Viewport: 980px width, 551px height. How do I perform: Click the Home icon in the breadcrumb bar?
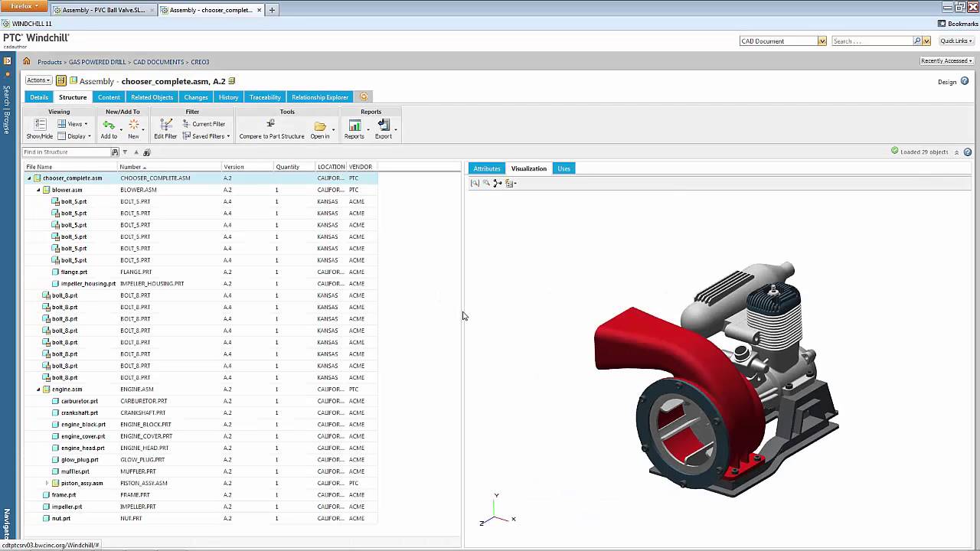pyautogui.click(x=27, y=61)
